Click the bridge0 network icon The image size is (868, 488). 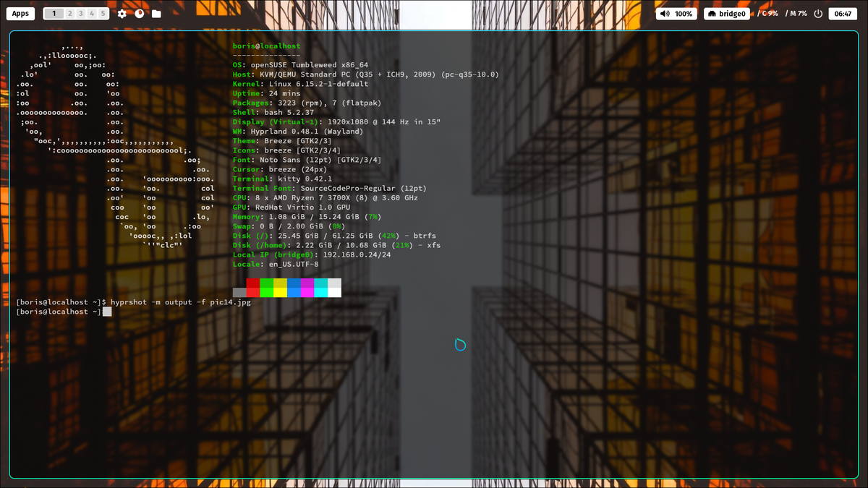point(712,13)
